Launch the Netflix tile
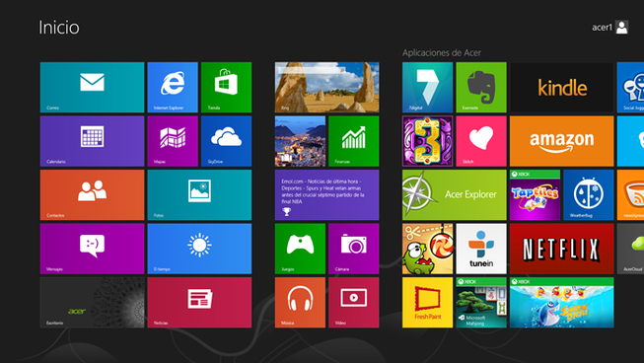 coord(561,249)
